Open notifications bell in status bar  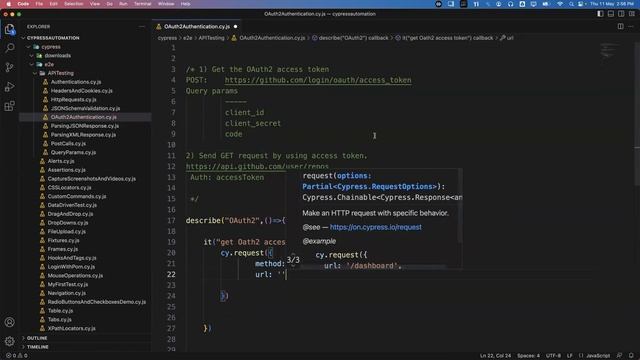(x=631, y=356)
